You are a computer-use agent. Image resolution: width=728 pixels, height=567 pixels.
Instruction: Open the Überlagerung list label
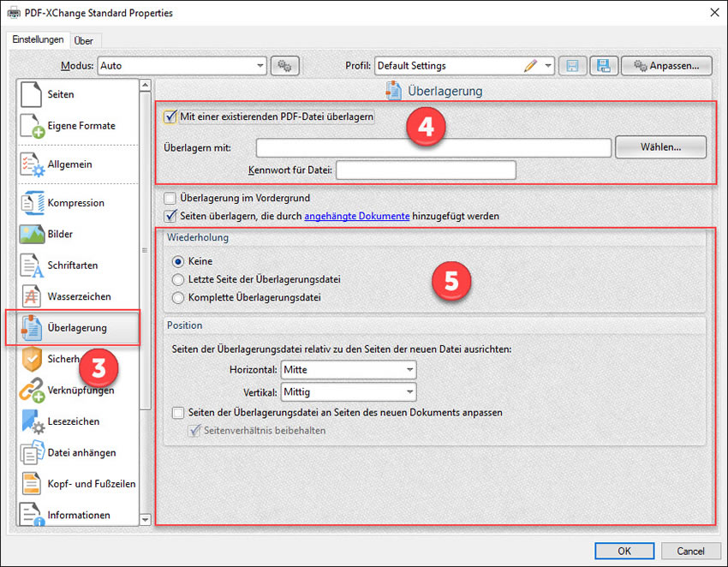pos(77,328)
